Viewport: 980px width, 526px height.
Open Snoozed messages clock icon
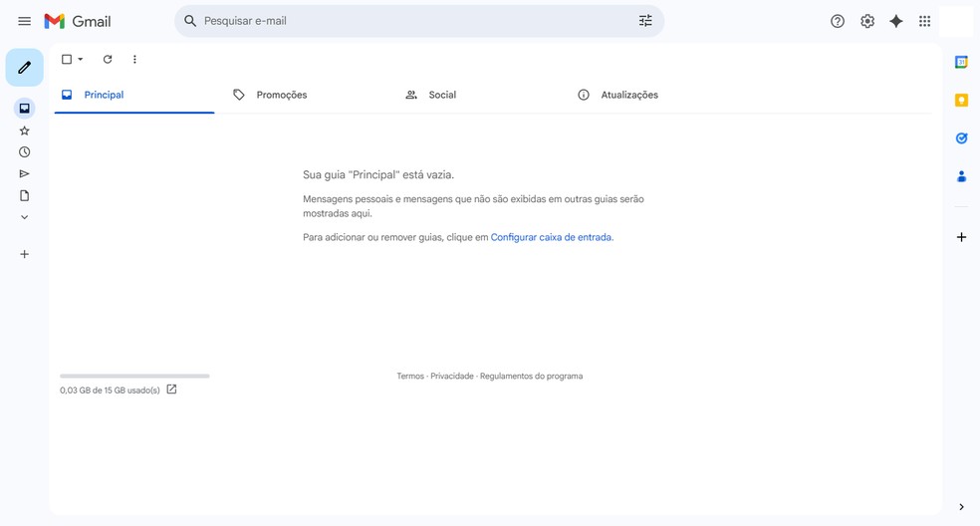pyautogui.click(x=24, y=152)
